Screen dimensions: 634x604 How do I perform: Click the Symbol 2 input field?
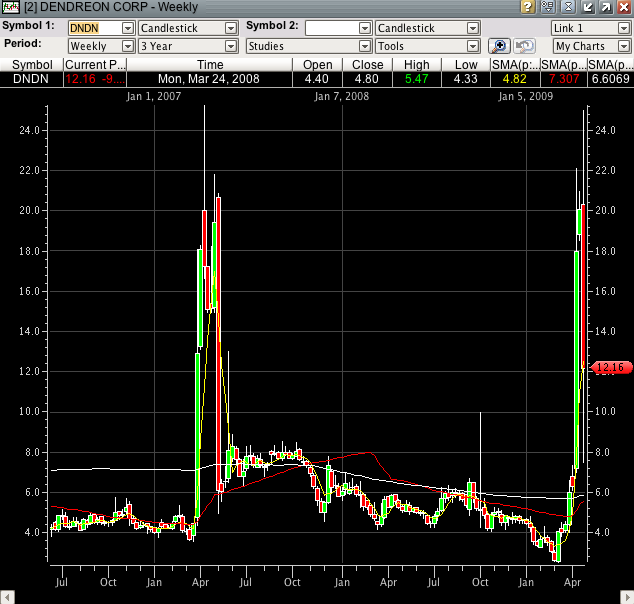click(x=332, y=27)
